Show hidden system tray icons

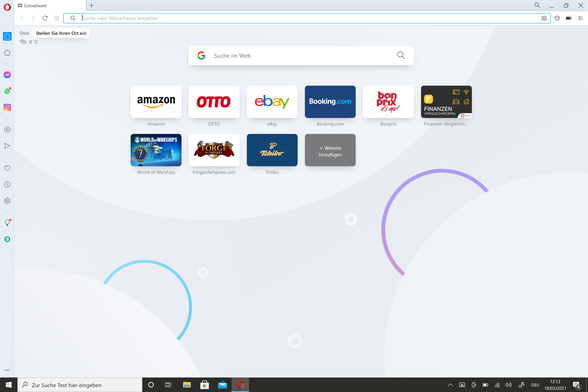[450, 385]
